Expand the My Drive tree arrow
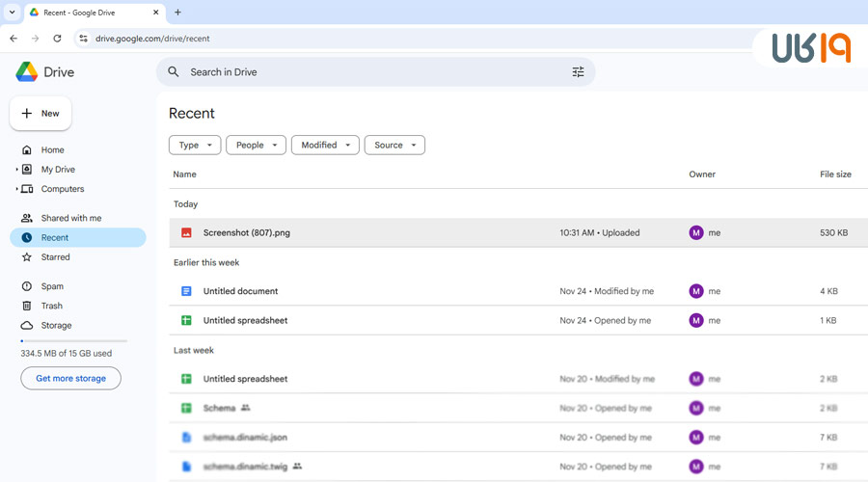 click(x=16, y=170)
